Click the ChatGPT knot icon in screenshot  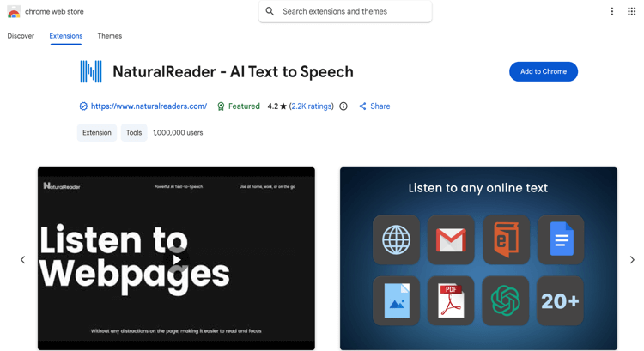click(506, 301)
